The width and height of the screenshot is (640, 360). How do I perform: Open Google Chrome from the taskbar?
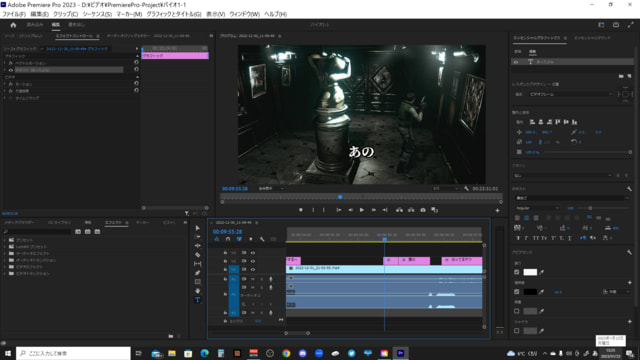286,353
